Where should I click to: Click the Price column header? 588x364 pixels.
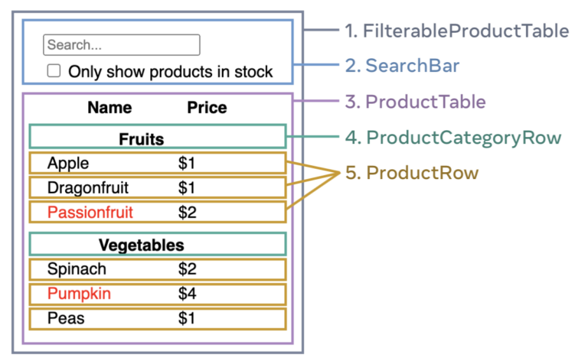[x=207, y=108]
